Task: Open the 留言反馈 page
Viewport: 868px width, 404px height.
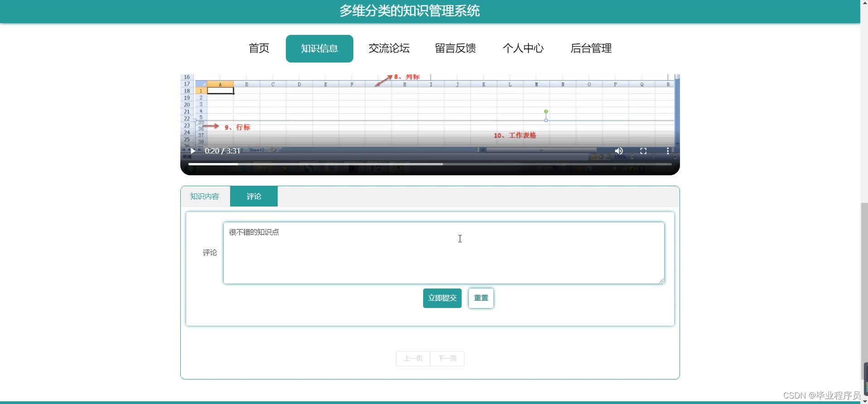Action: coord(455,48)
